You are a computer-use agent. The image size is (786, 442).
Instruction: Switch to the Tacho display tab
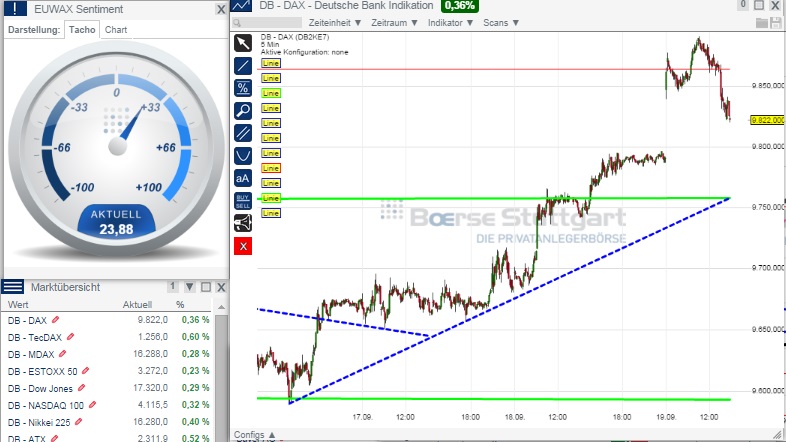click(82, 30)
